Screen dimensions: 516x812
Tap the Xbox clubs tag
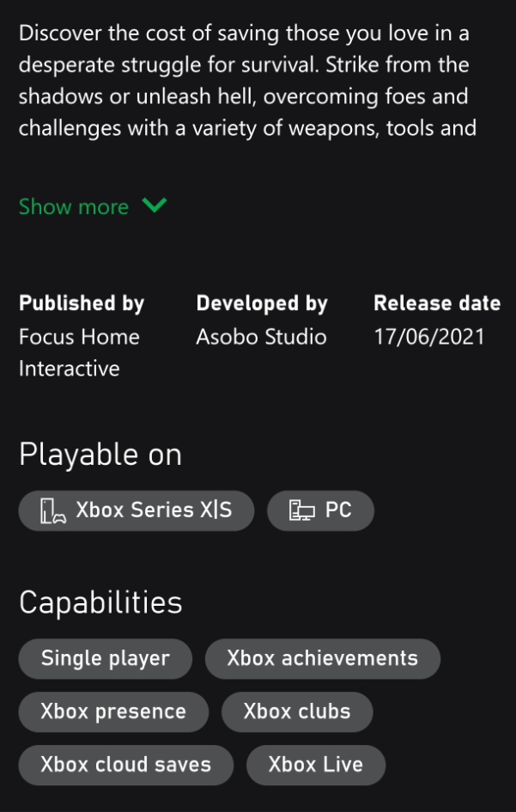click(x=297, y=711)
